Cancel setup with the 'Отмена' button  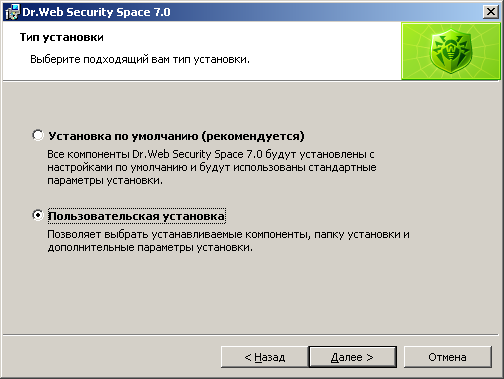point(447,357)
